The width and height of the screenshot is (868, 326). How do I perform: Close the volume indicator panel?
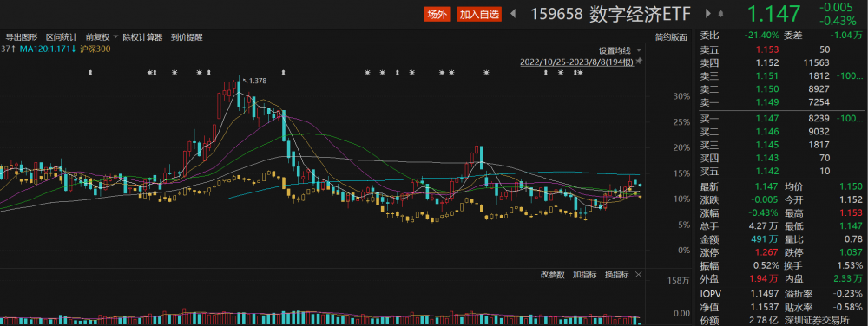(x=639, y=275)
